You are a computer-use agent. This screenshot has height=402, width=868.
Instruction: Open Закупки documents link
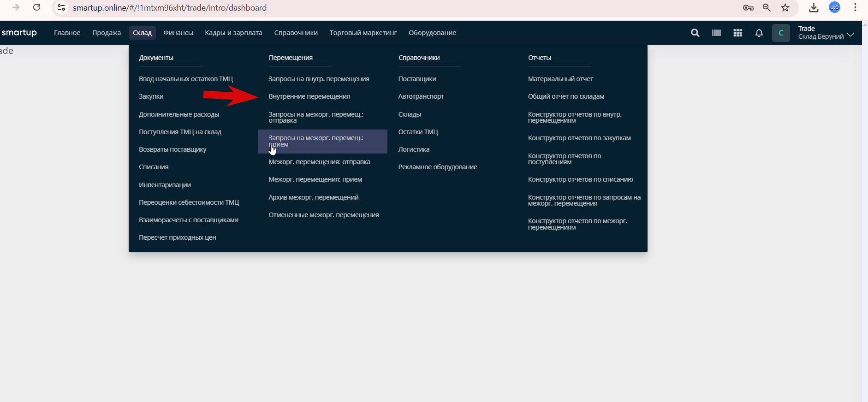151,96
